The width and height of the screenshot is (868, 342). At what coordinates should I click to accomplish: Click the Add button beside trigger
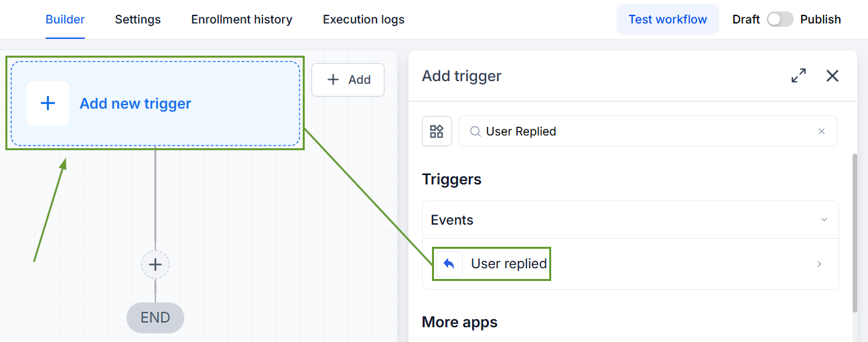pos(348,80)
